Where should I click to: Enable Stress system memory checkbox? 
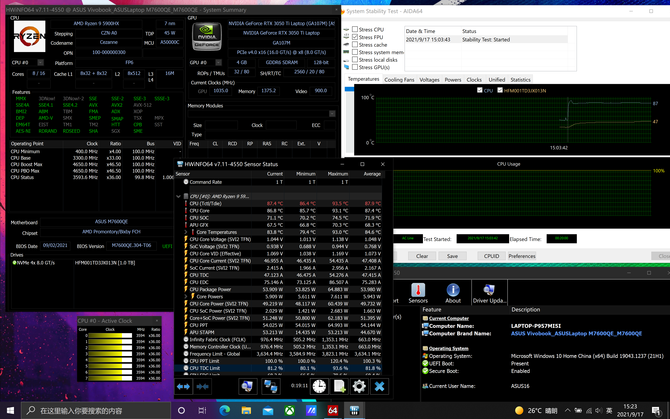[x=355, y=52]
